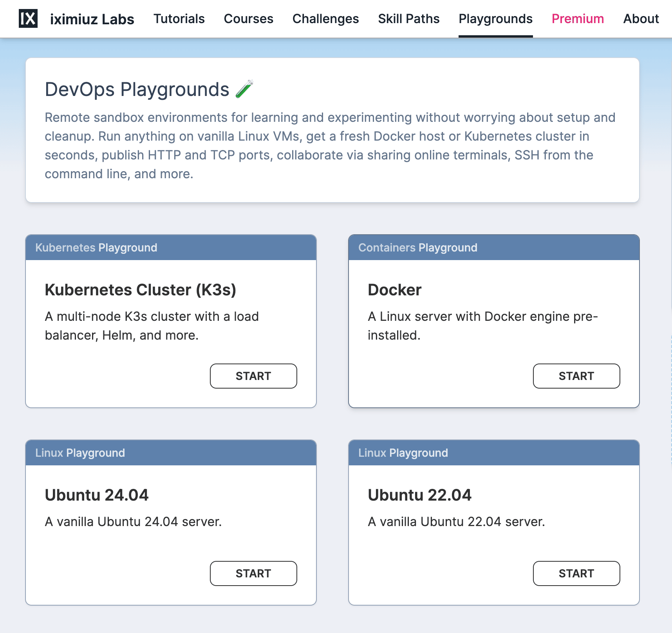Open the Tutorials menu item

click(x=179, y=19)
